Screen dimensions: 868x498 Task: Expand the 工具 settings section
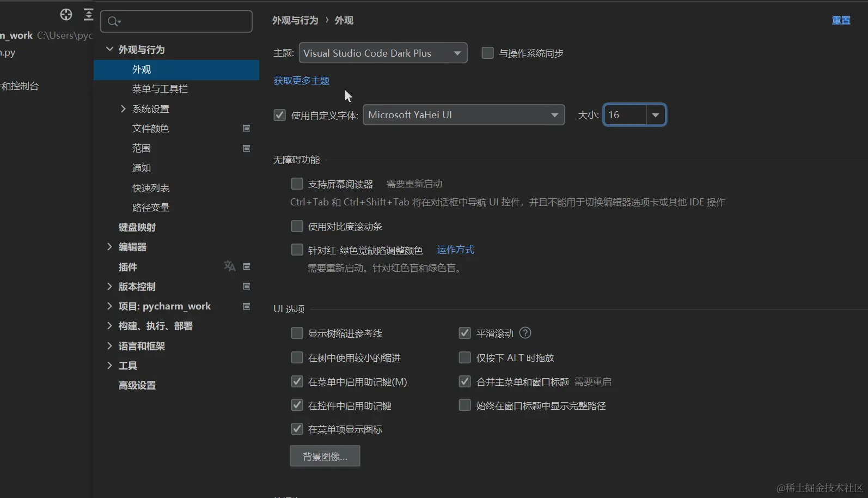[109, 366]
